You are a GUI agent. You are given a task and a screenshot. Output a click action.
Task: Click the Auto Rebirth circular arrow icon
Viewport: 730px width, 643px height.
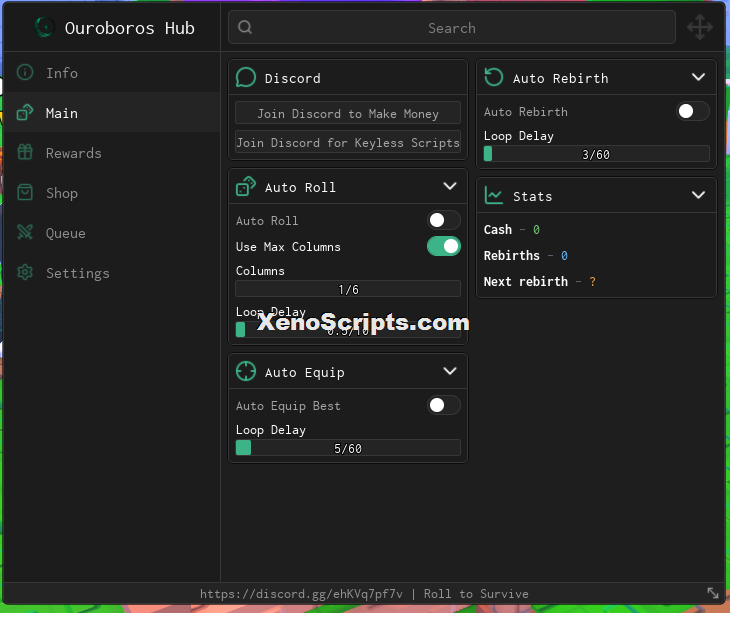coord(494,77)
